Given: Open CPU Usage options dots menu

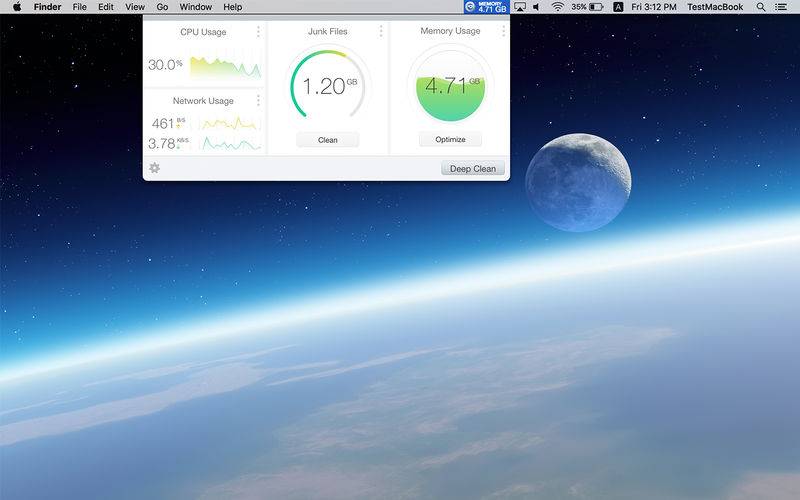Looking at the screenshot, I should [258, 32].
